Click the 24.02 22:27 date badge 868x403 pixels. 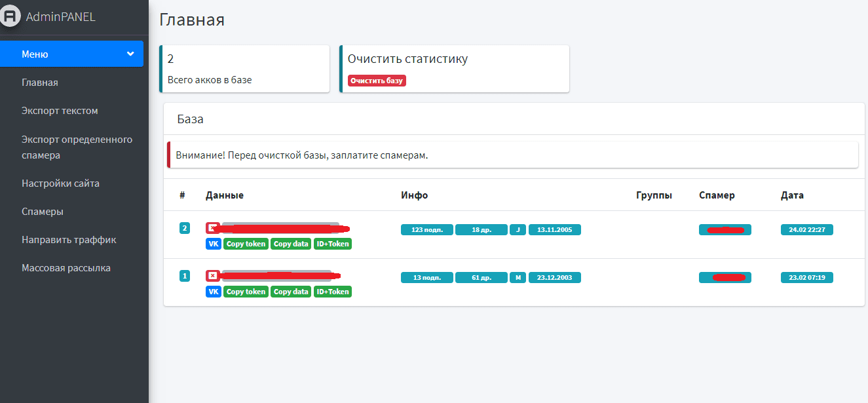pyautogui.click(x=806, y=229)
